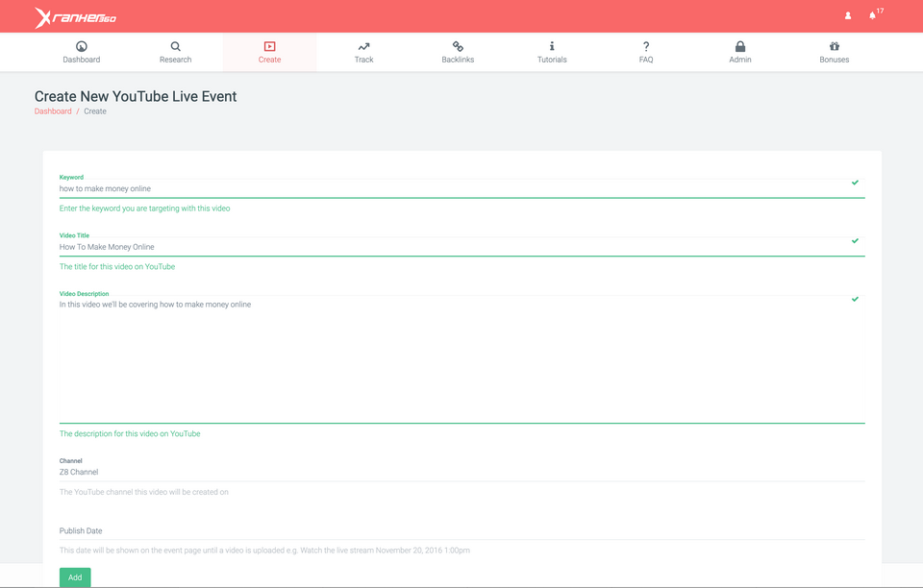
Task: Click the Keyword field green checkmark
Action: (855, 183)
